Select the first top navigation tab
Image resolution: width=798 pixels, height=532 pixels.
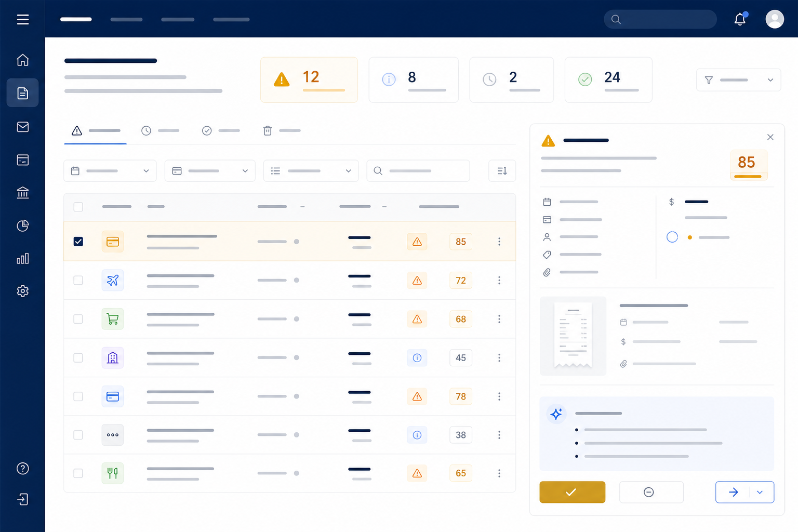76,19
